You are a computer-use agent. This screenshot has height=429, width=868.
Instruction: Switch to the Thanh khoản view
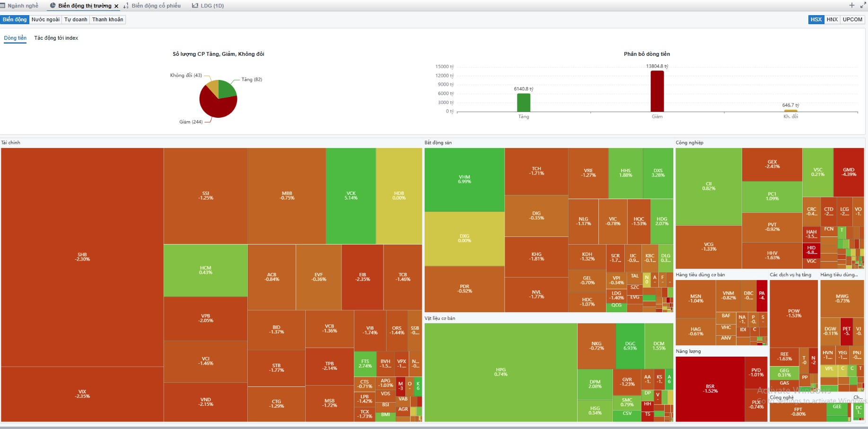click(x=107, y=19)
